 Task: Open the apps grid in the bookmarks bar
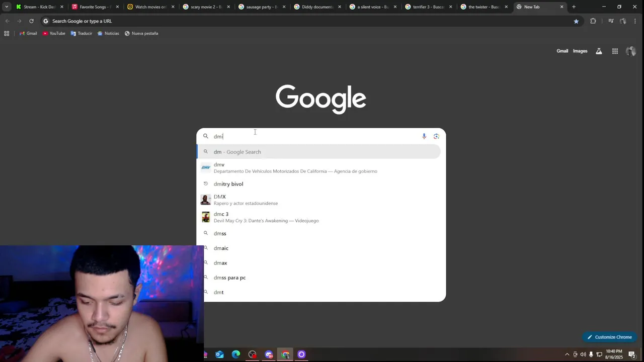(7, 33)
